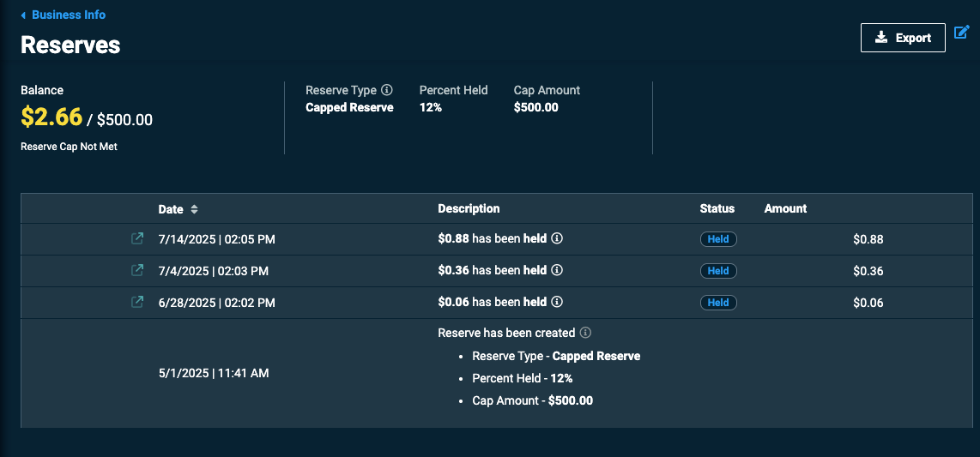Click the Held badge for $0.88
Image resolution: width=980 pixels, height=457 pixels.
(x=718, y=239)
